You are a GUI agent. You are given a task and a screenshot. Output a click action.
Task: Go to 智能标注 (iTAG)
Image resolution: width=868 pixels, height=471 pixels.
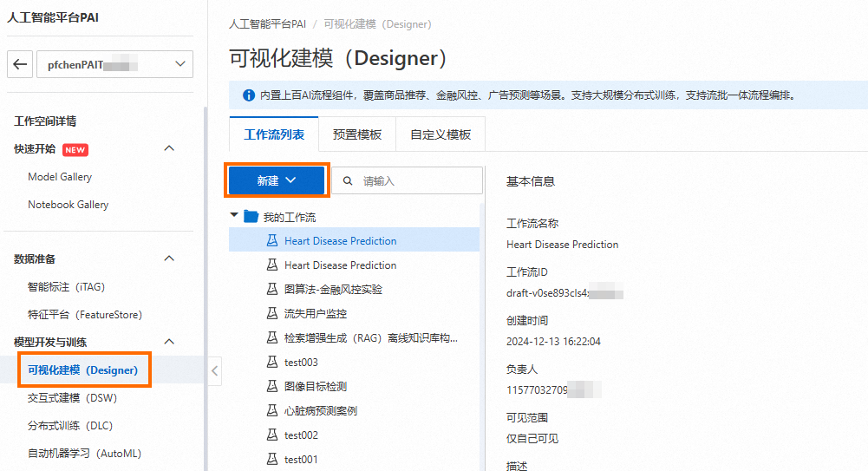66,287
